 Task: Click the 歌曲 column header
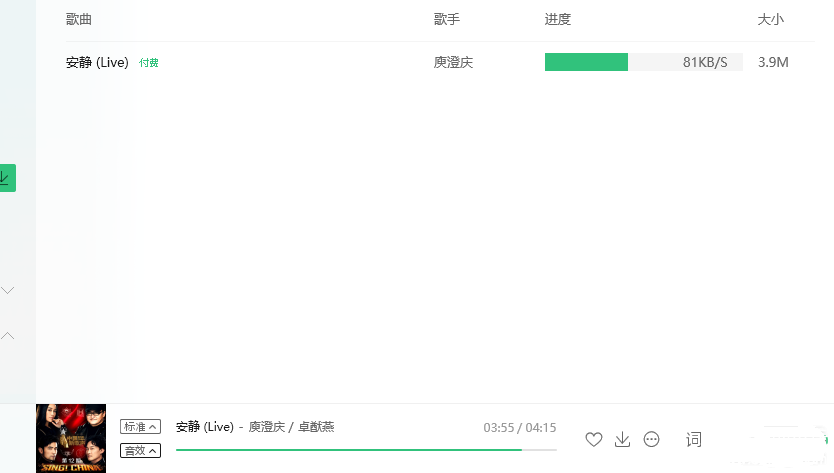coord(79,20)
